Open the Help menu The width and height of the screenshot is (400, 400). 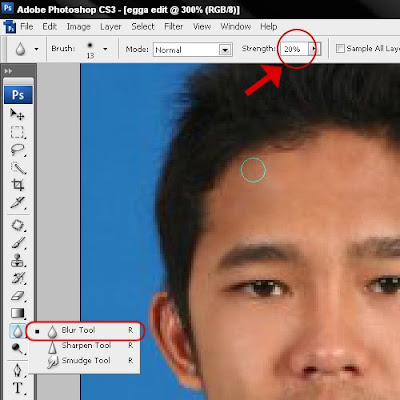point(269,27)
